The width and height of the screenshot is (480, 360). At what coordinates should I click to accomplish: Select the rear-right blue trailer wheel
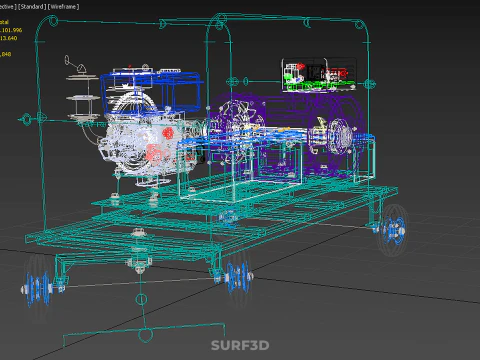pyautogui.click(x=393, y=229)
